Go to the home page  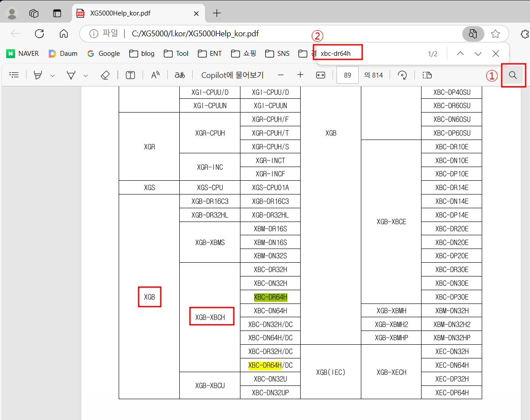click(x=64, y=34)
